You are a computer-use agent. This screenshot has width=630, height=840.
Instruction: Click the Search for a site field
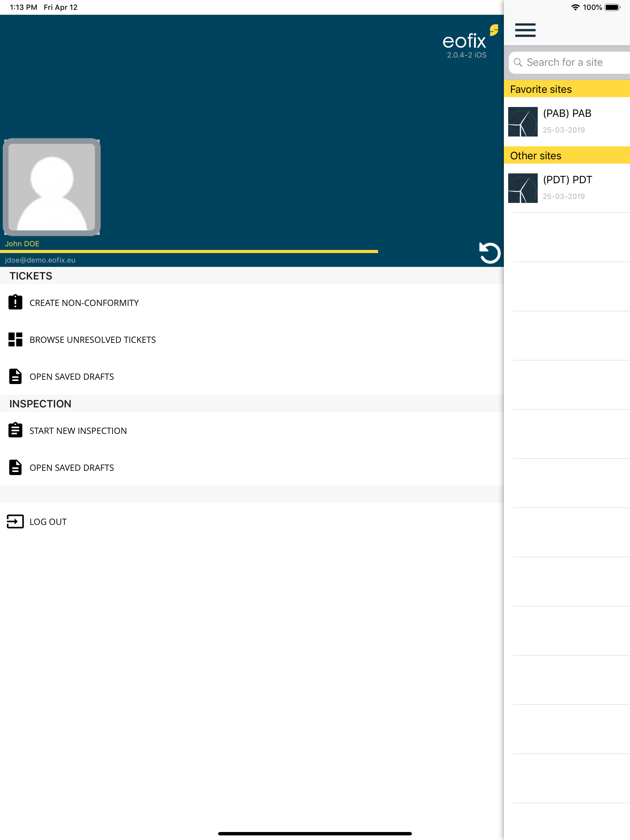point(569,62)
